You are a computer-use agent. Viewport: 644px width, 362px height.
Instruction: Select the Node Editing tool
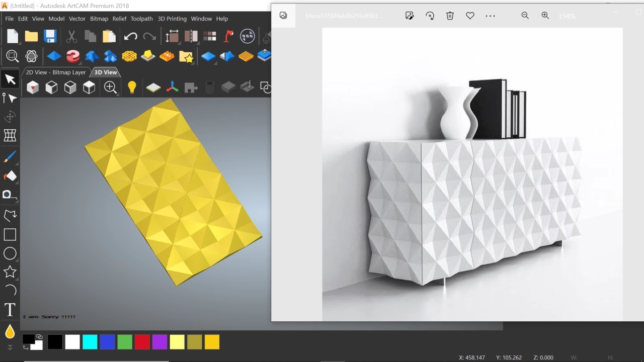tap(10, 98)
